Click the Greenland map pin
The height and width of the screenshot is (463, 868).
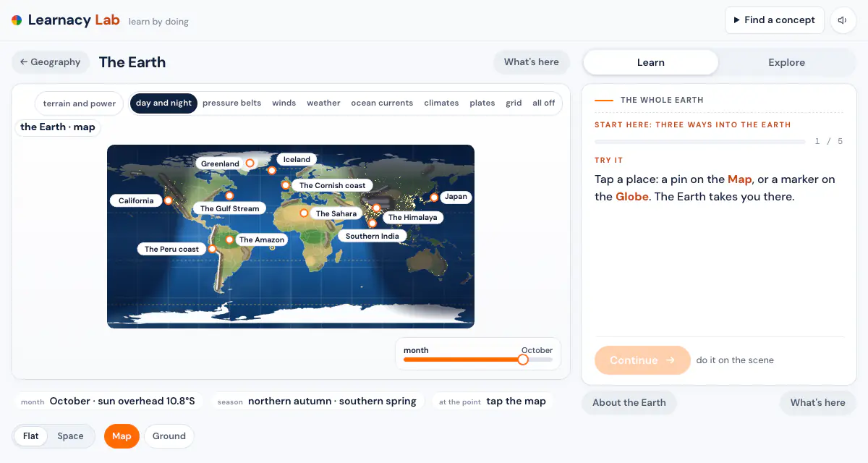[250, 163]
